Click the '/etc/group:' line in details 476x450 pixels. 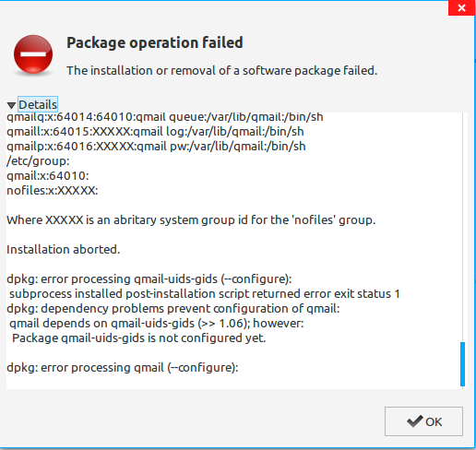point(38,161)
